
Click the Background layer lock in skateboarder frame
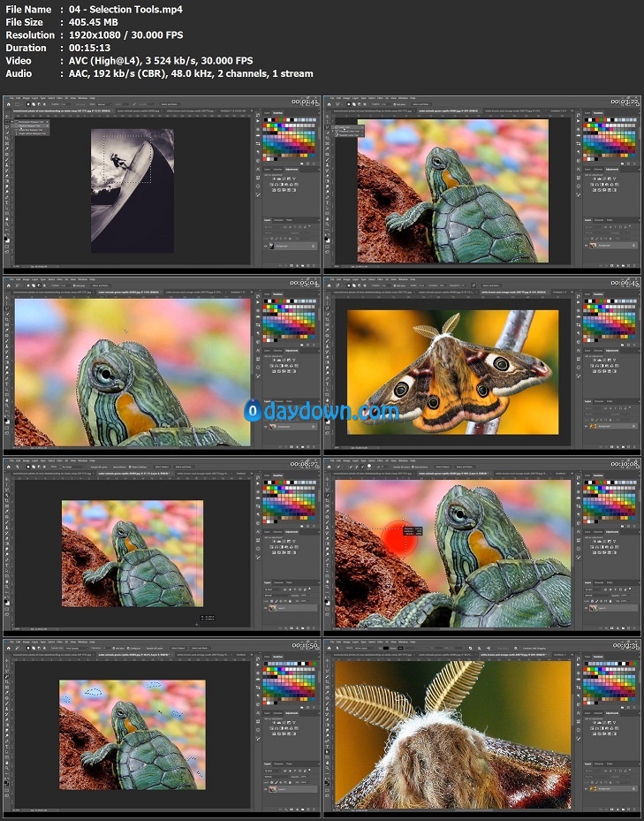(314, 247)
